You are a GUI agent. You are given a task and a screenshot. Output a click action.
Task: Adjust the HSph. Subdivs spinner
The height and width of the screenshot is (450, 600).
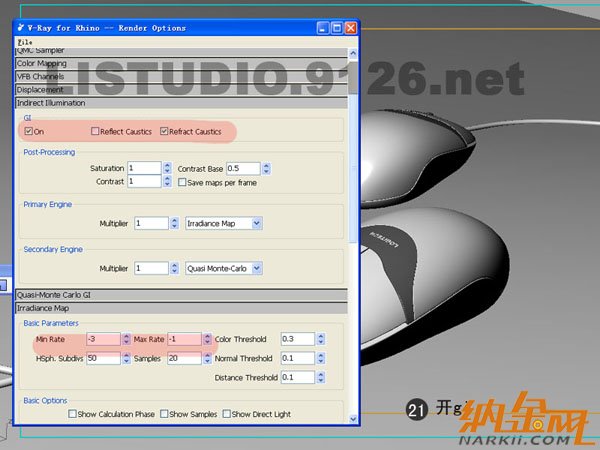126,358
